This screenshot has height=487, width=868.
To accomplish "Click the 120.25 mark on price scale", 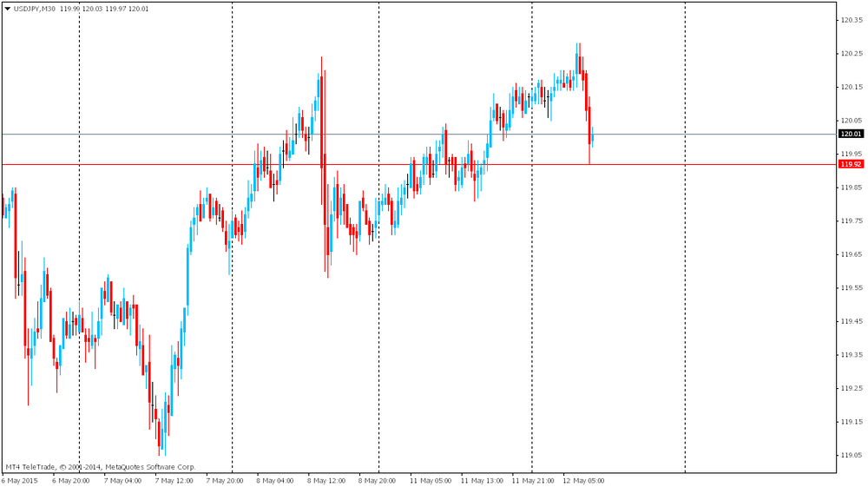I will (x=851, y=54).
